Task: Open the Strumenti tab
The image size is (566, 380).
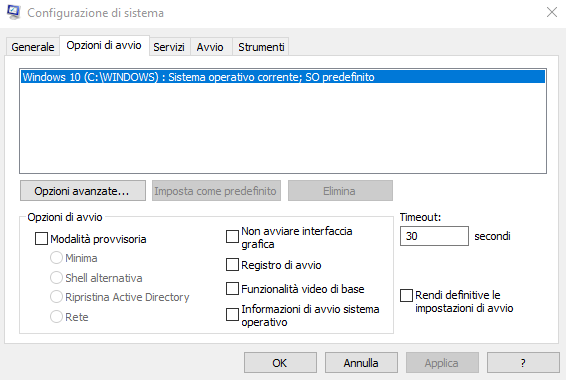Action: tap(261, 47)
